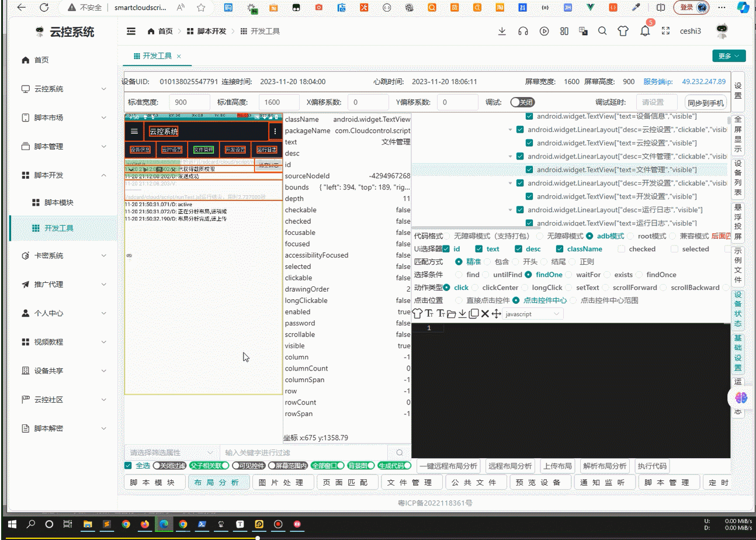
Task: Click the t-shirt theme icon above code editor
Action: pos(417,313)
